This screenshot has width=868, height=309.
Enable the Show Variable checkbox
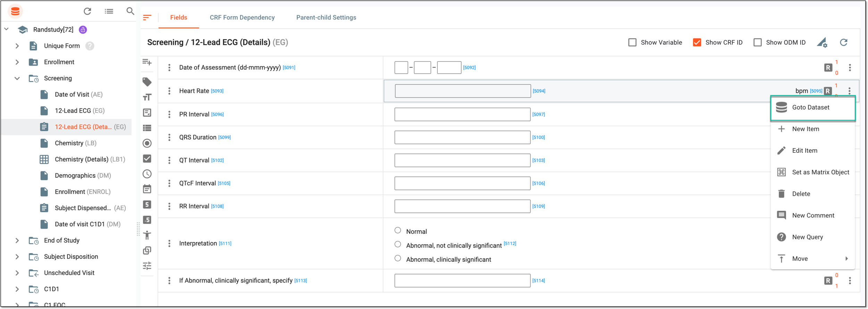[632, 42]
